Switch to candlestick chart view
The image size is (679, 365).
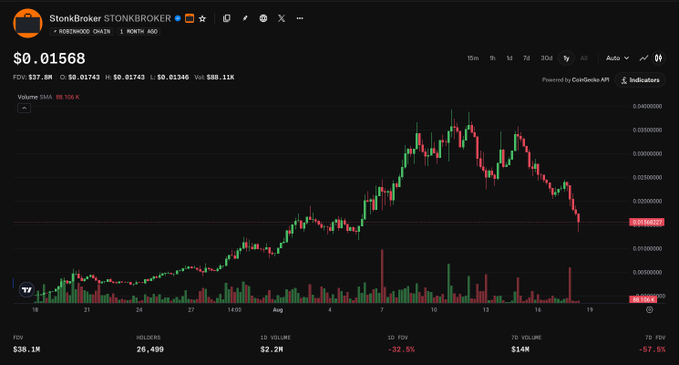pos(658,58)
